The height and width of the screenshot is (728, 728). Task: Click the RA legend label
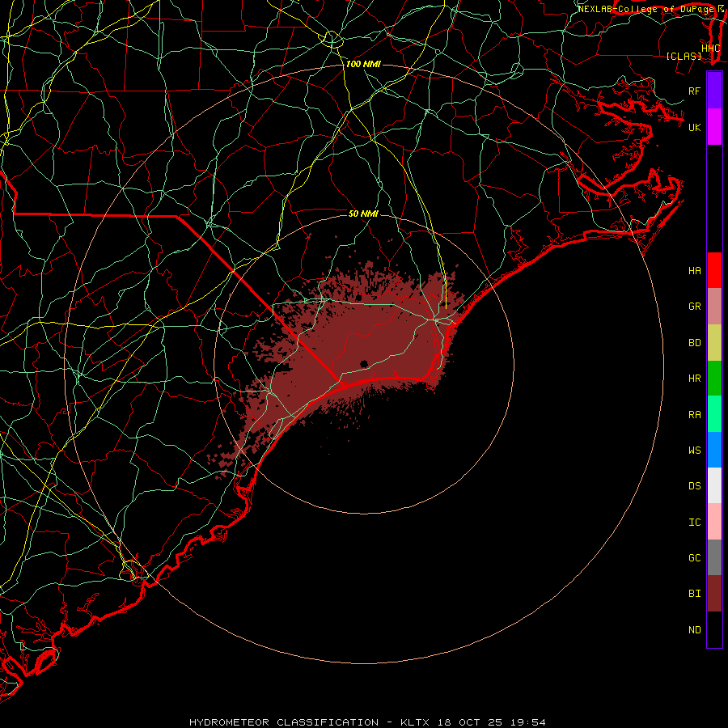[695, 415]
